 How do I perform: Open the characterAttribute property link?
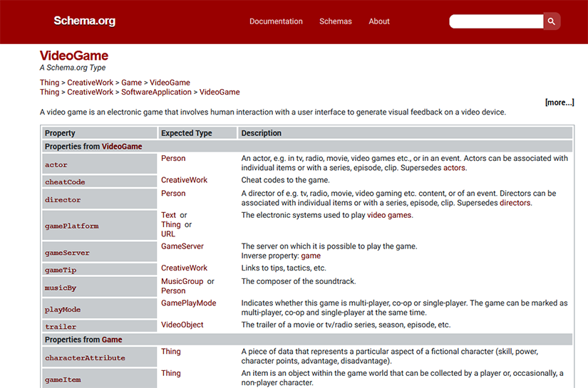(85, 358)
